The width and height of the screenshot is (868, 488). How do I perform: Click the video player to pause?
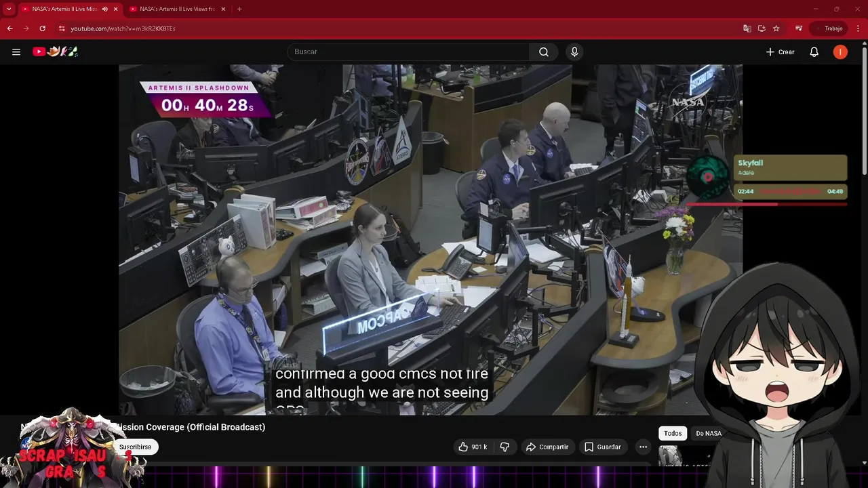coord(431,239)
